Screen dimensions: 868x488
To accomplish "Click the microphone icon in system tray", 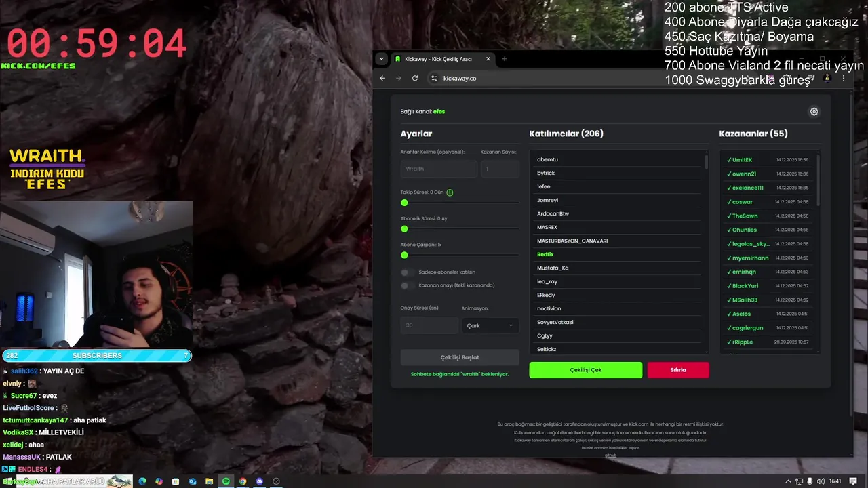I will [x=810, y=481].
